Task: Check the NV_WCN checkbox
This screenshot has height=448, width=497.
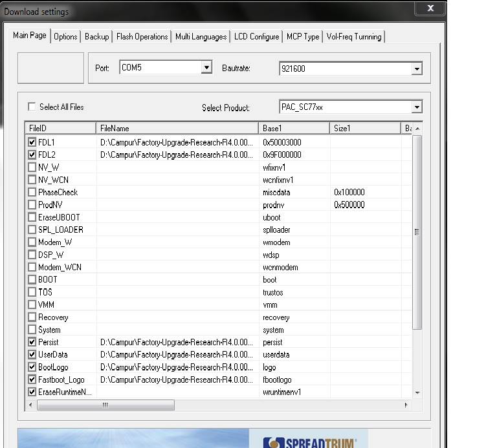Action: 32,180
